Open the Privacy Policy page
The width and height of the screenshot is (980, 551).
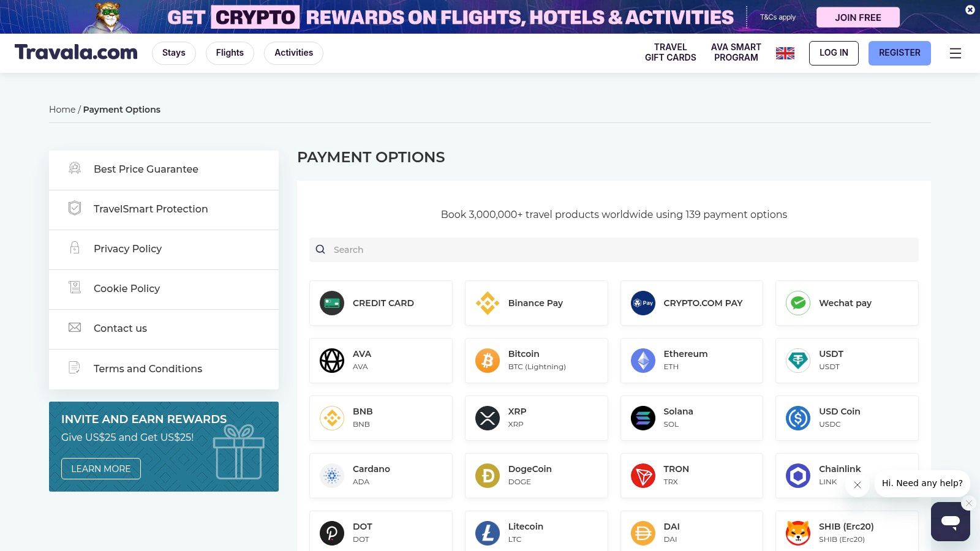coord(127,249)
